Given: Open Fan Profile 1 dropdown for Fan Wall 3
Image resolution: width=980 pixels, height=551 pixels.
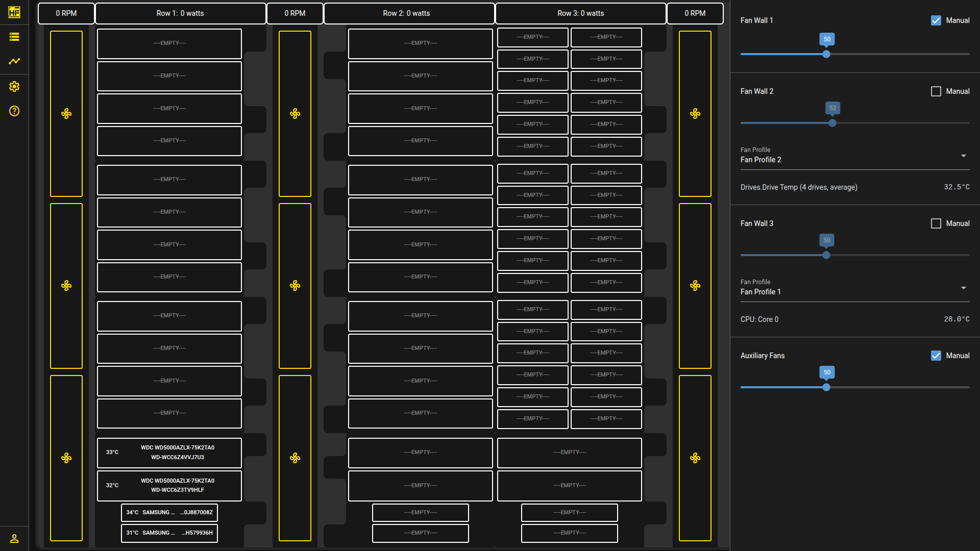Looking at the screenshot, I should click(x=855, y=288).
